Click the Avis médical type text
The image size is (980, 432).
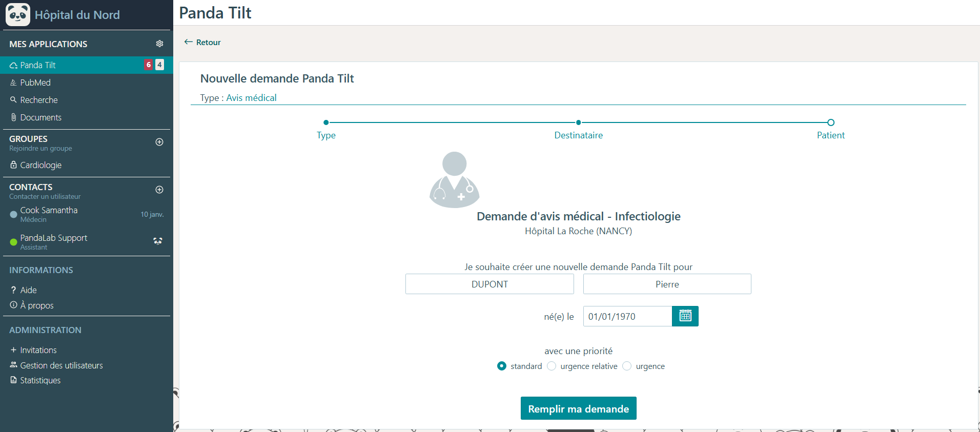point(251,98)
